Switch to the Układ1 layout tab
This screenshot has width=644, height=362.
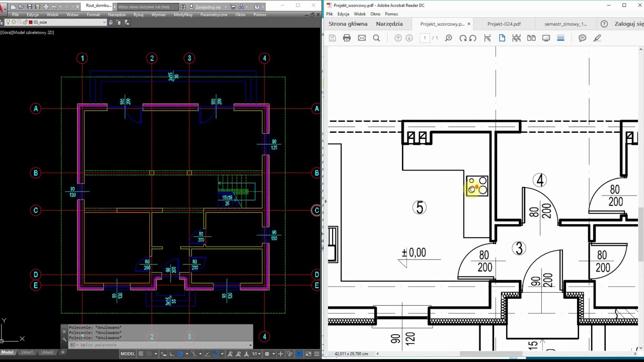pos(27,352)
